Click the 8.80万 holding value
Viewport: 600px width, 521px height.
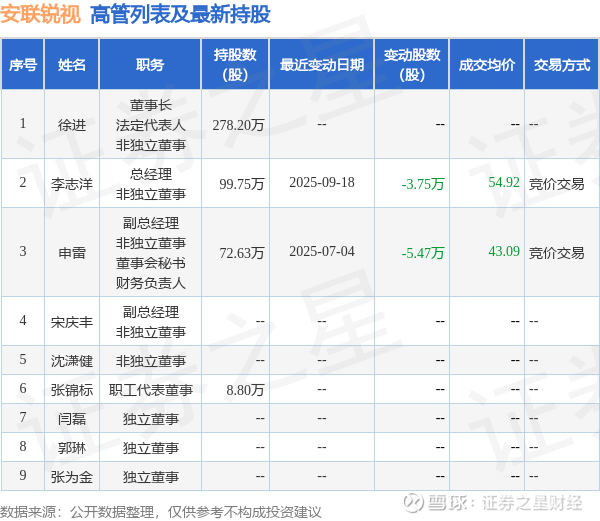[x=245, y=390]
